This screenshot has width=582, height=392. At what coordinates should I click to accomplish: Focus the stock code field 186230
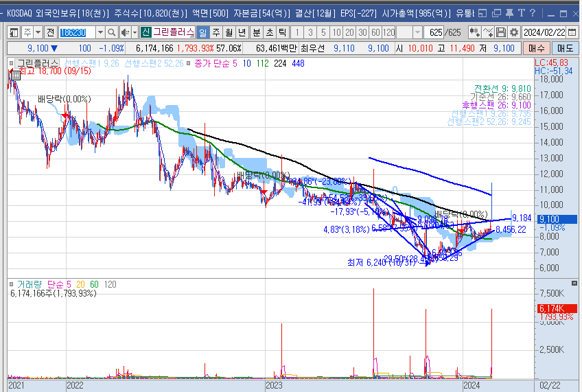click(77, 33)
